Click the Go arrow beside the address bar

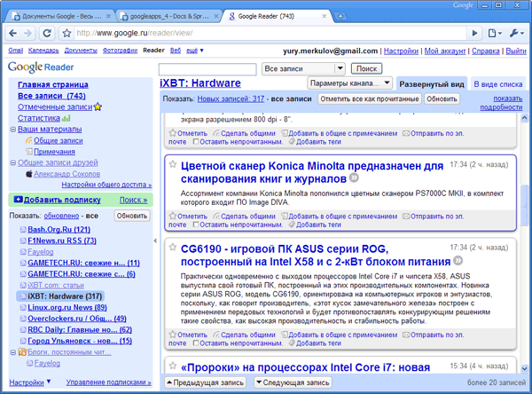474,33
